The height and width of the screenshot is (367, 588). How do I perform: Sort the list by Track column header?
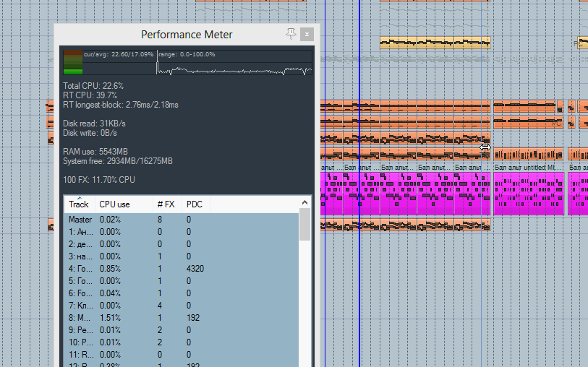[x=80, y=204]
